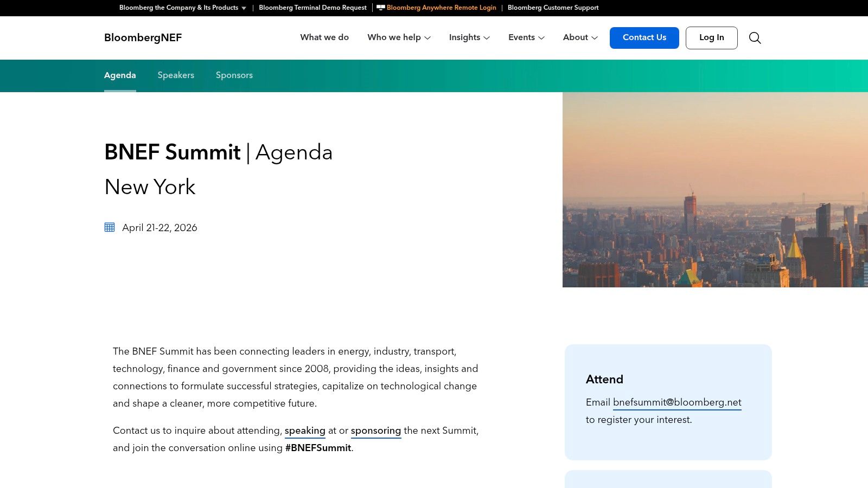This screenshot has width=868, height=488.
Task: Go to the Agenda tab
Action: tap(120, 75)
